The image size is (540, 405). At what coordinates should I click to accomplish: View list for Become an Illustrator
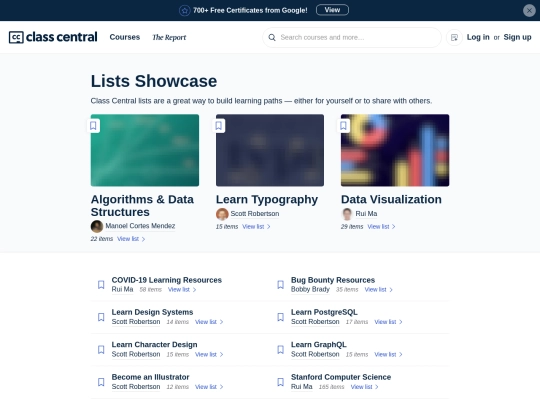209,387
